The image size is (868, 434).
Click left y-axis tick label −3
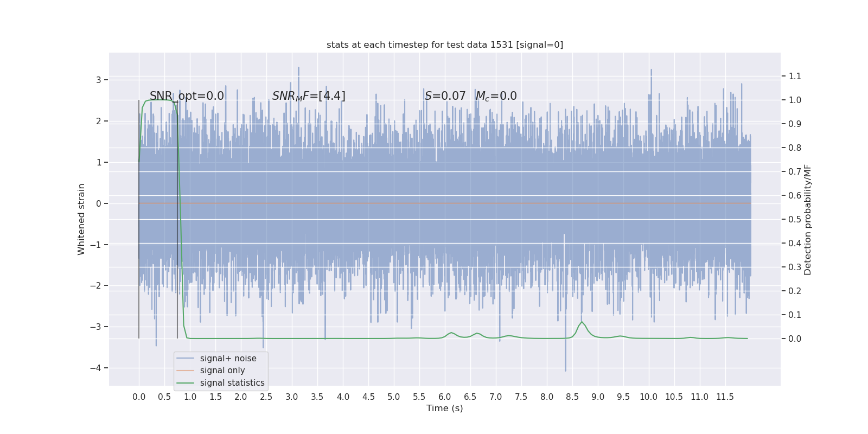[95, 327]
